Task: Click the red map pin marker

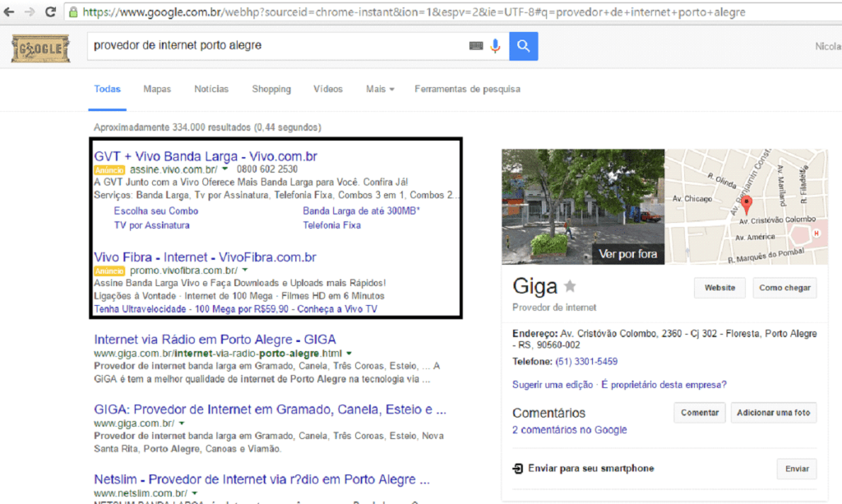Action: (x=747, y=205)
